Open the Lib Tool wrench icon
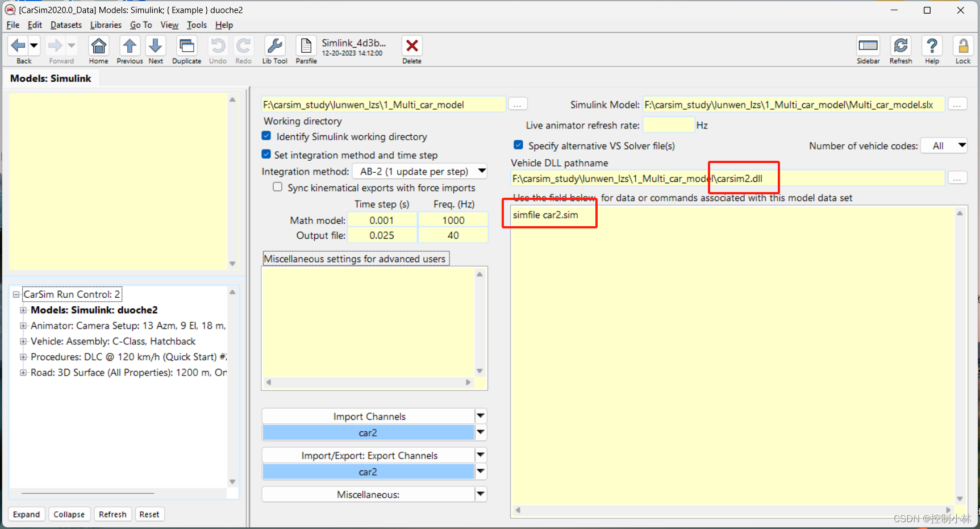Viewport: 980px width, 529px height. click(275, 45)
